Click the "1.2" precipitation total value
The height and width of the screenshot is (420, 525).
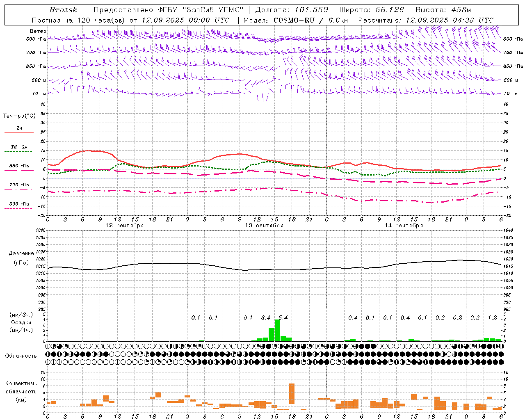(492, 317)
